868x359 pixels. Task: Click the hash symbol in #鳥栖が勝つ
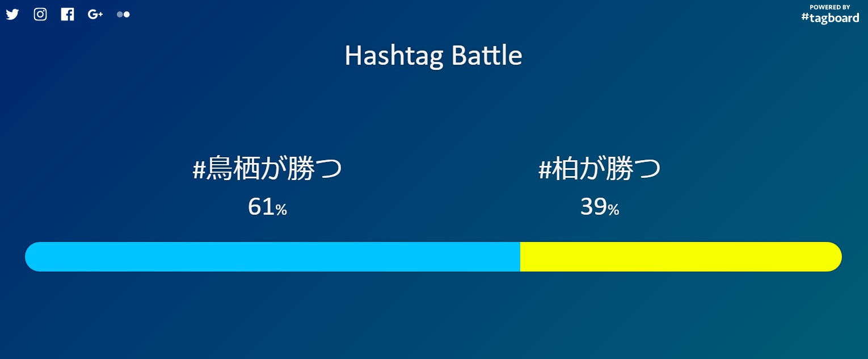199,170
